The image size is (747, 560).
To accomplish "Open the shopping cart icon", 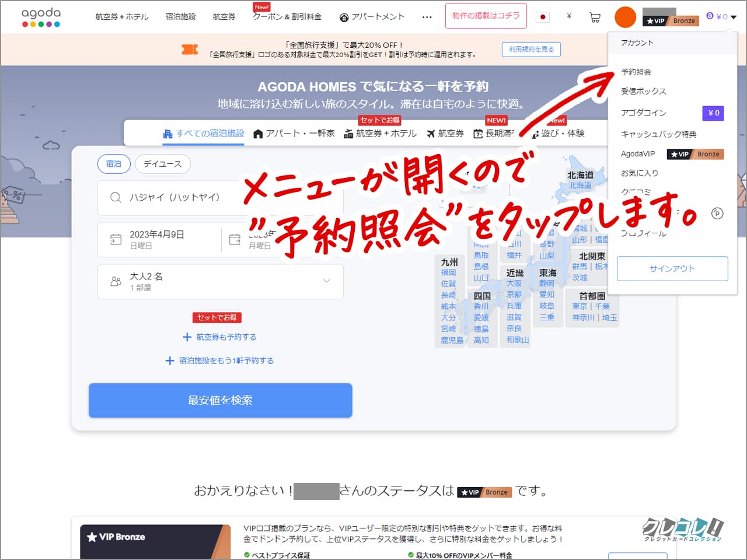I will pyautogui.click(x=595, y=17).
